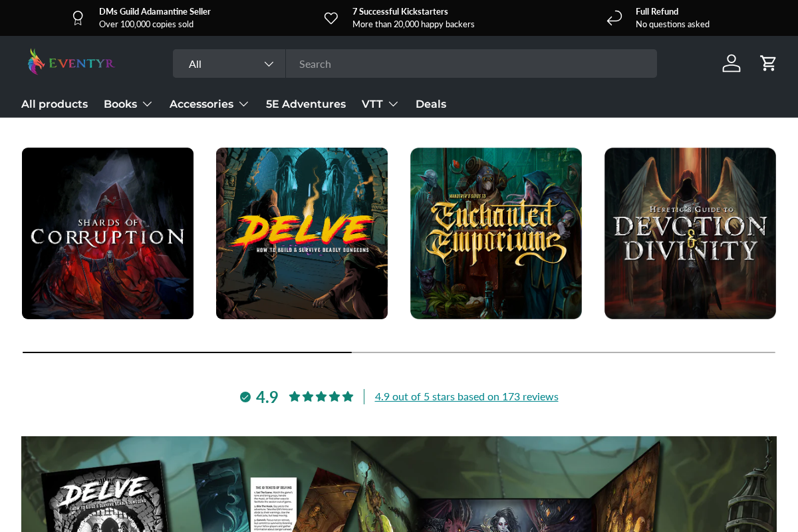Screen dimensions: 798x532
Task: Open the Deals menu item
Action: click(431, 104)
